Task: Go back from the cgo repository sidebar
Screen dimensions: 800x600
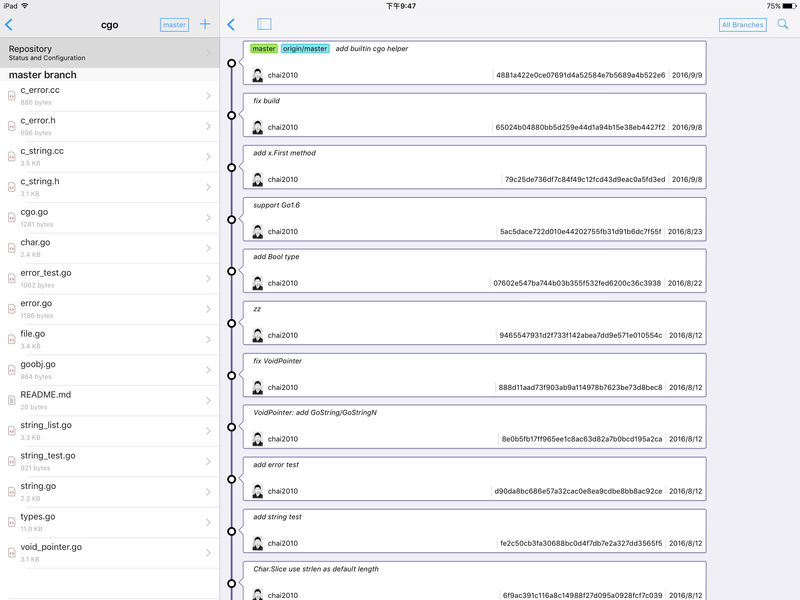Action: 9,24
